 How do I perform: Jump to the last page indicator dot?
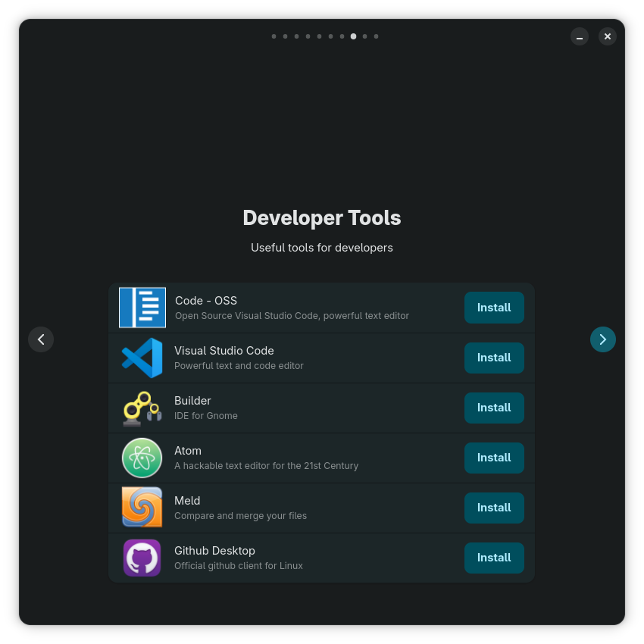pyautogui.click(x=376, y=36)
